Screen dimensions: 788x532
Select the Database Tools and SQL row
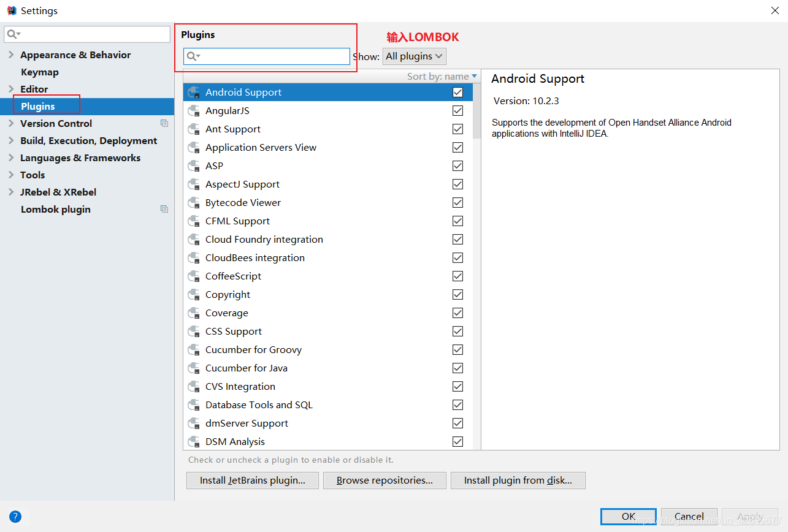[328, 405]
